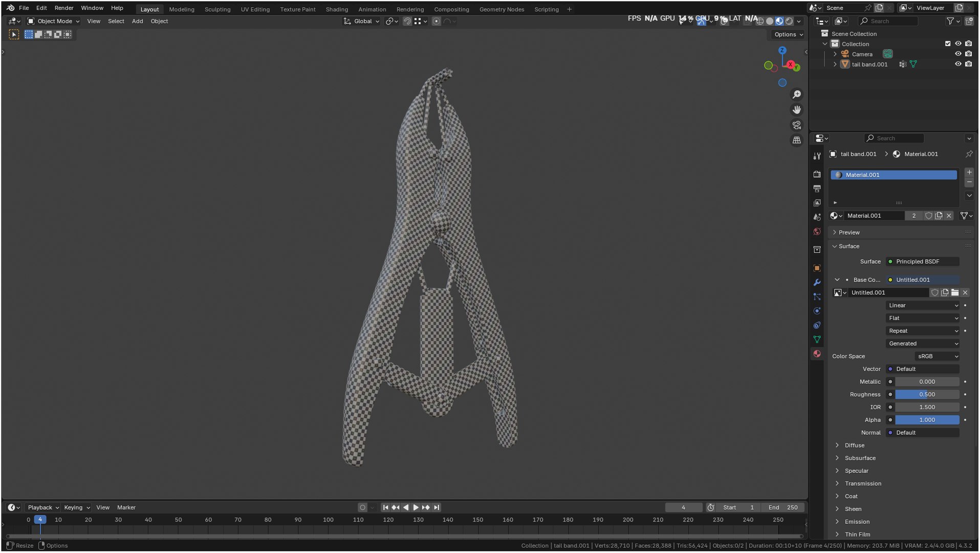
Task: Open the Object Mode dropdown
Action: point(53,22)
